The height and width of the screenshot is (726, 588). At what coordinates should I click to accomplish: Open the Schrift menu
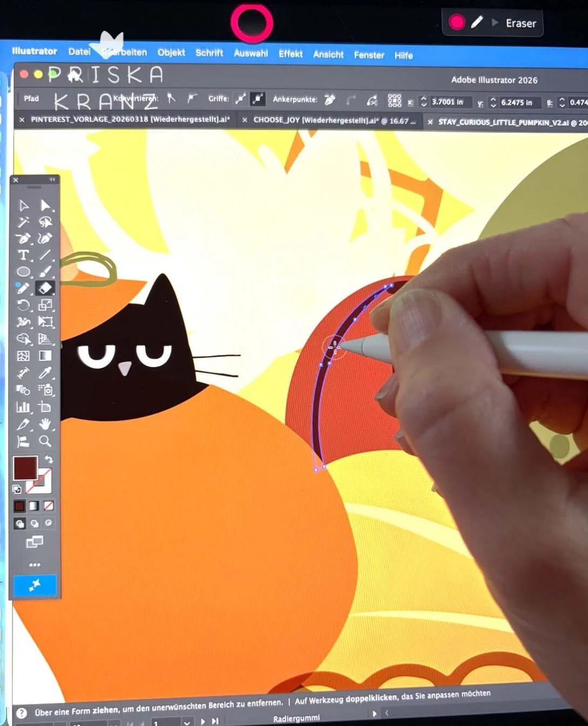[x=209, y=52]
